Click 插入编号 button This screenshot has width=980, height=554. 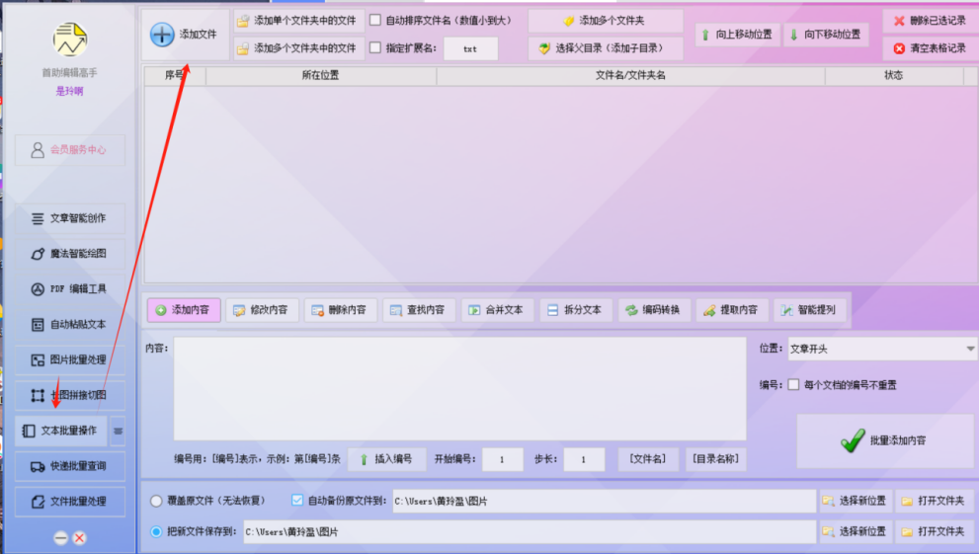pos(387,459)
